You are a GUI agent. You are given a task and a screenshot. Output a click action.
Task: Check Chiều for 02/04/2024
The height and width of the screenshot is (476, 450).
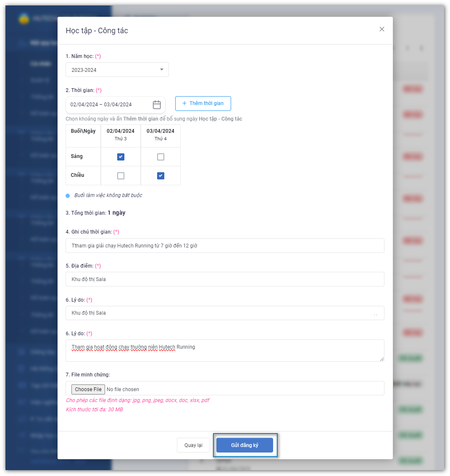point(121,176)
